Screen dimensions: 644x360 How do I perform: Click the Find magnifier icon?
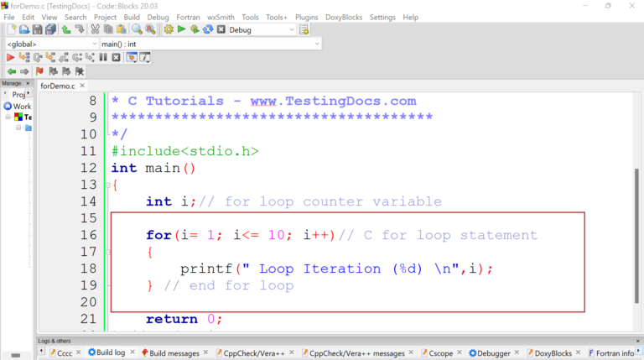137,29
